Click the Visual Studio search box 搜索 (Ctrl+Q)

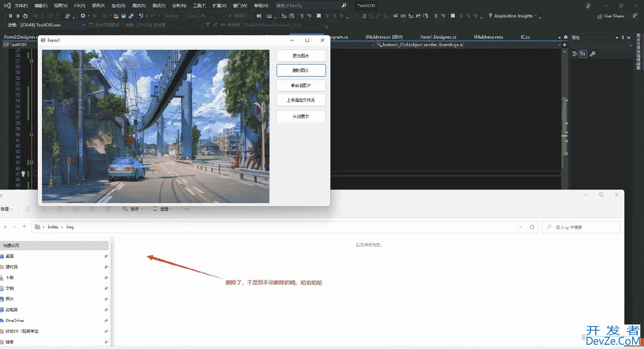(311, 6)
